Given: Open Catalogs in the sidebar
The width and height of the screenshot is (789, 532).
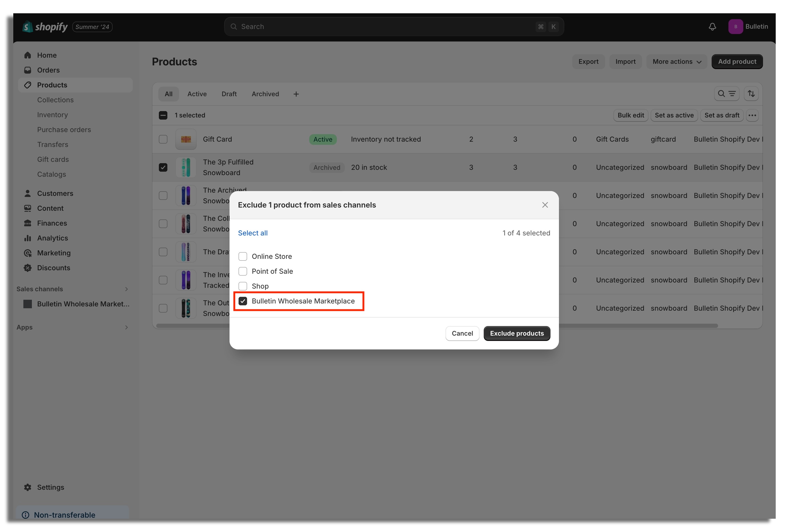Looking at the screenshot, I should tap(52, 174).
